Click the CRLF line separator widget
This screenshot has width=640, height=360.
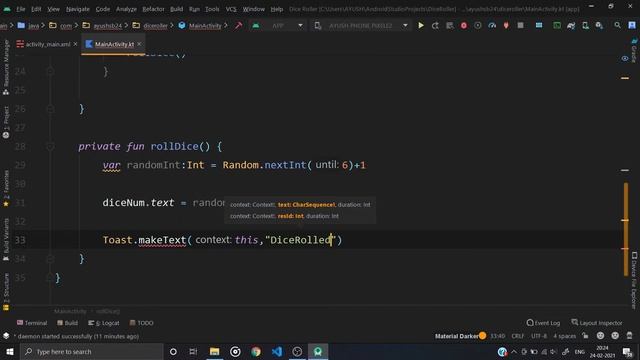click(518, 336)
